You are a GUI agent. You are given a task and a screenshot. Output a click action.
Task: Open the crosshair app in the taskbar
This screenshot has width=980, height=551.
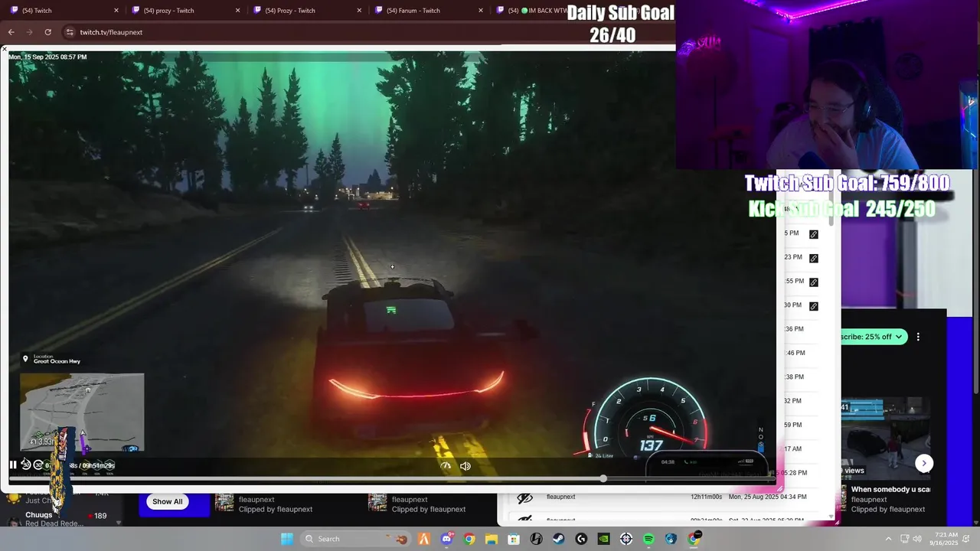coord(626,539)
